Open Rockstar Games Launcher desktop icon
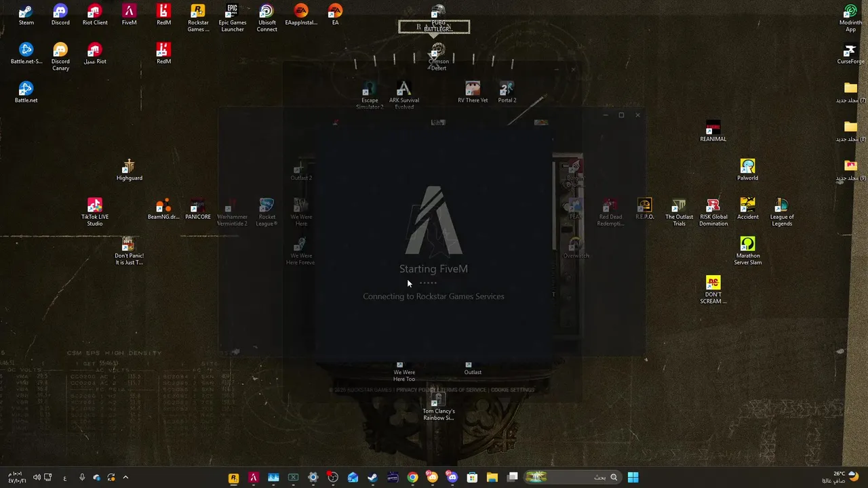 tap(198, 18)
